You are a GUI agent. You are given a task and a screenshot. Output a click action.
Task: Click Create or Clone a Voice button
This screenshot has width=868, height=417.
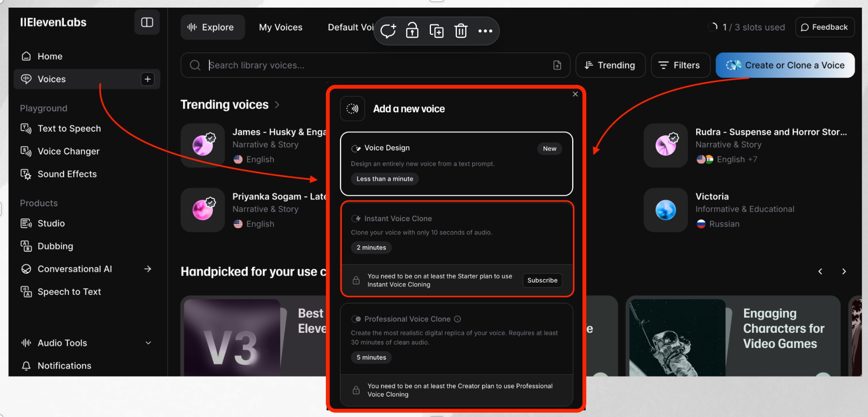click(785, 65)
